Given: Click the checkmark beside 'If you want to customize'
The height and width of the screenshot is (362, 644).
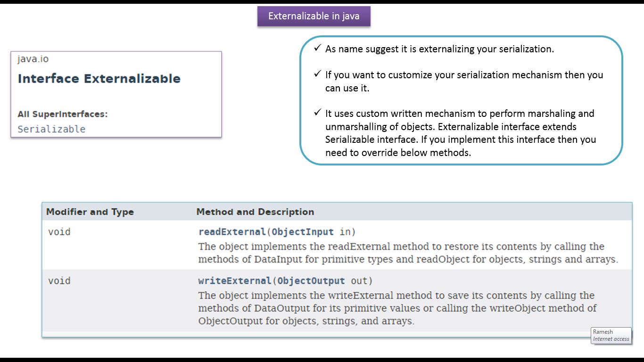Looking at the screenshot, I should pos(317,74).
